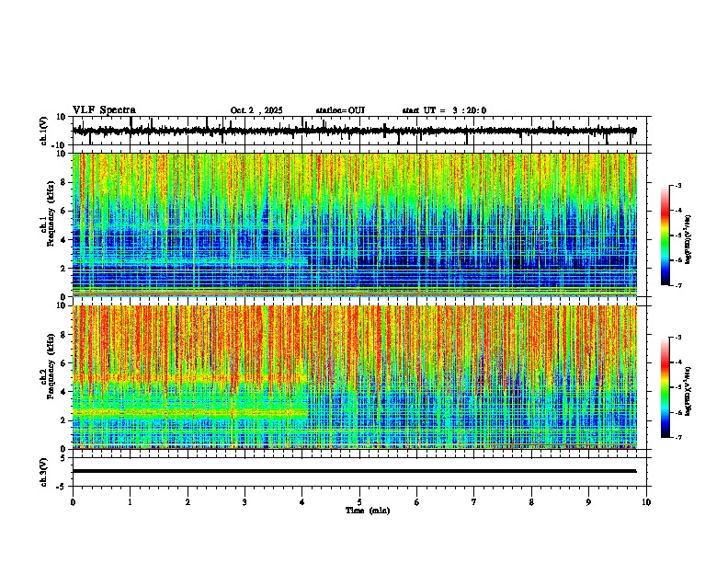Click the ch.1 color bar log(PSD) units label

click(x=688, y=239)
